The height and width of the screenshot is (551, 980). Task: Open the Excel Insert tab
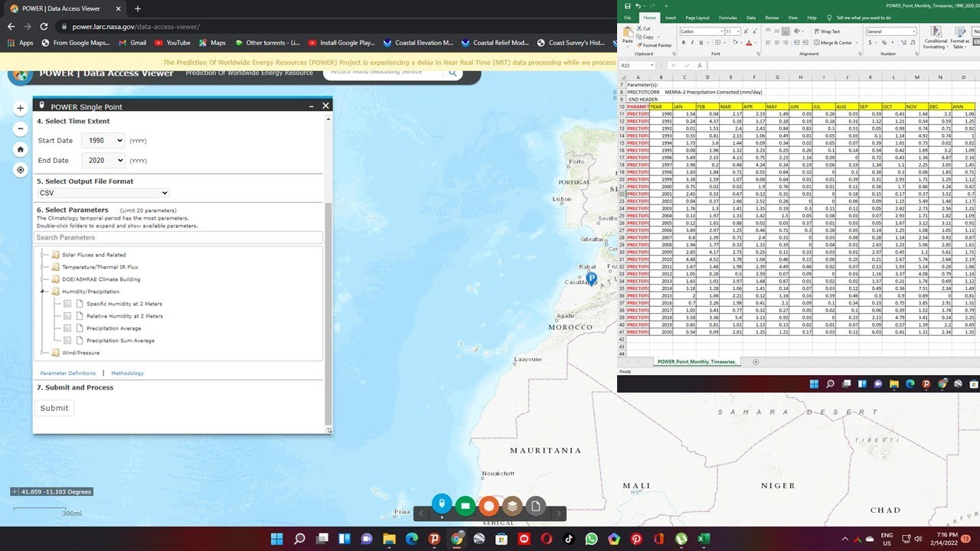tap(671, 18)
